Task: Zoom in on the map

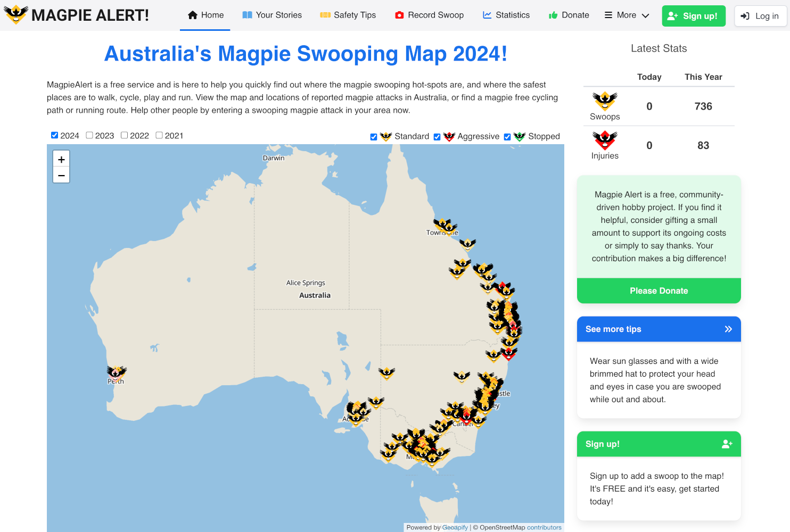Action: (x=61, y=159)
